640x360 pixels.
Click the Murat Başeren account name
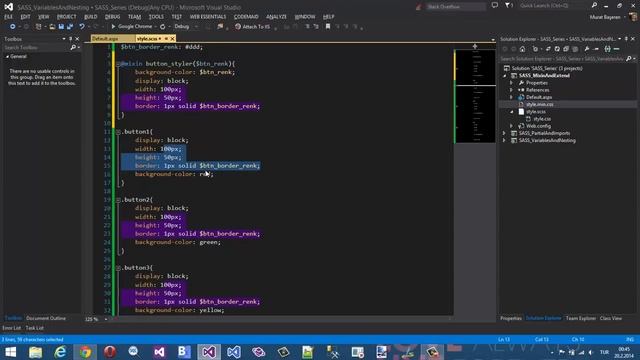[x=605, y=17]
